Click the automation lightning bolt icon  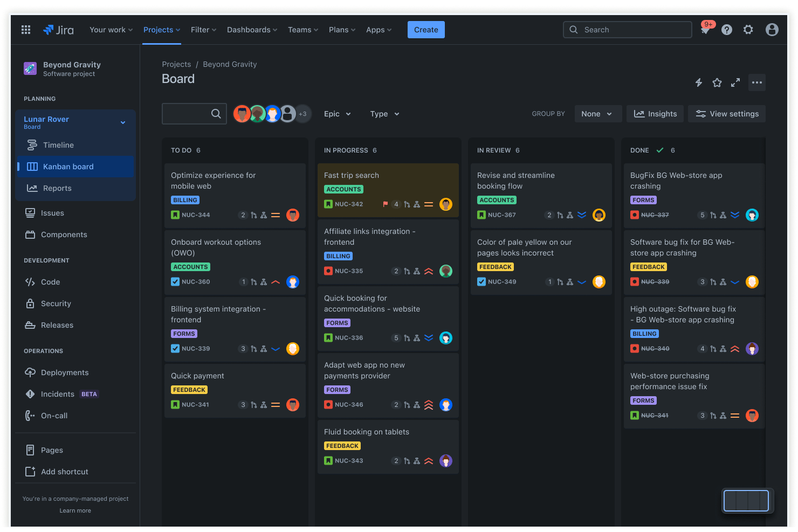tap(699, 82)
